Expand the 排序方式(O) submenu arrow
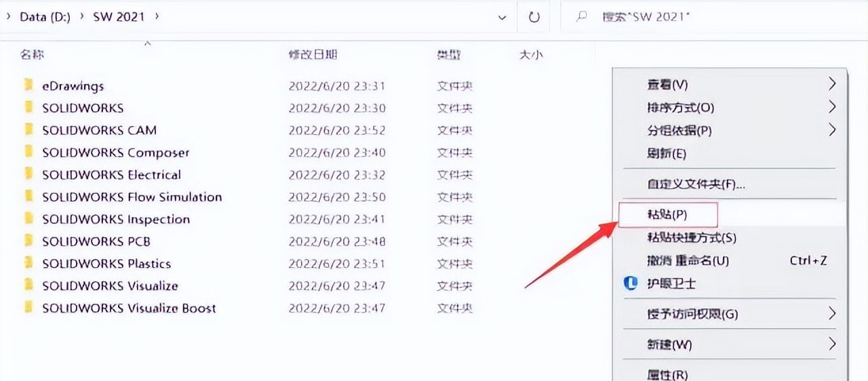Image resolution: width=868 pixels, height=381 pixels. (x=832, y=107)
